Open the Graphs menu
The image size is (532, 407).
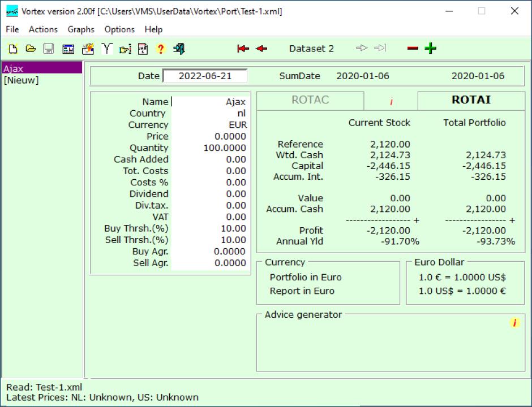pos(81,29)
